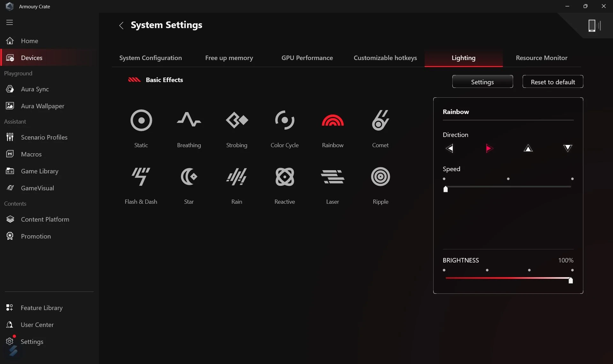Open Devices in the sidebar
The width and height of the screenshot is (613, 364).
(x=49, y=58)
